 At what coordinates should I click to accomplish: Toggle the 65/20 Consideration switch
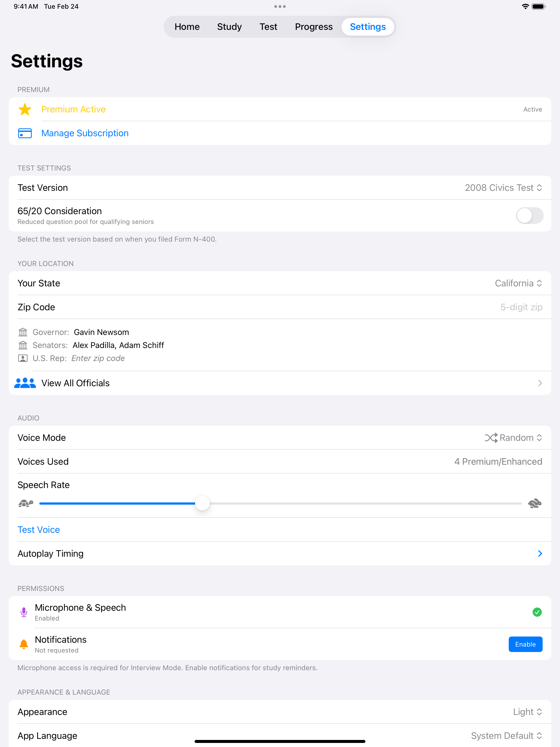coord(530,216)
